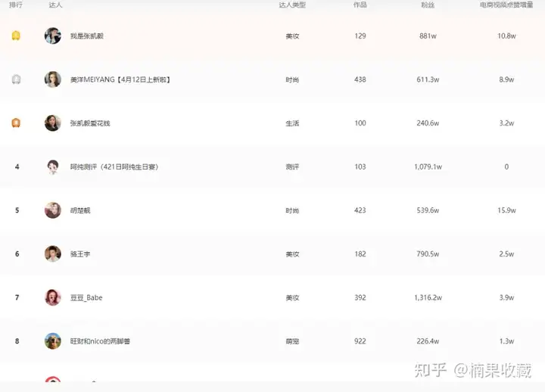Screen dimensions: 545x392
Task: Select 时尚 type in 美洋MEIYANG row
Action: point(292,80)
